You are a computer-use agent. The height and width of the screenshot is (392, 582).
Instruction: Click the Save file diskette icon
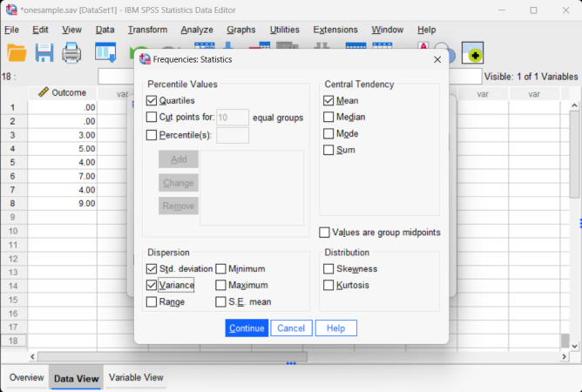(x=44, y=53)
